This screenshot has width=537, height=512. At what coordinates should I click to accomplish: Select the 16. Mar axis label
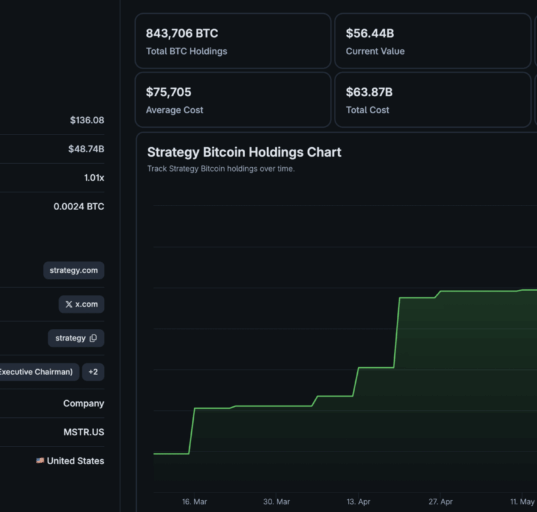[x=195, y=502]
